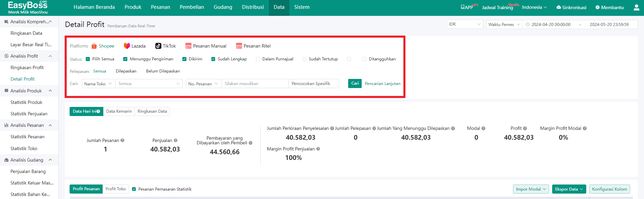Image resolution: width=644 pixels, height=199 pixels.
Task: Click the help icon next to Profit
Action: [x=525, y=129]
